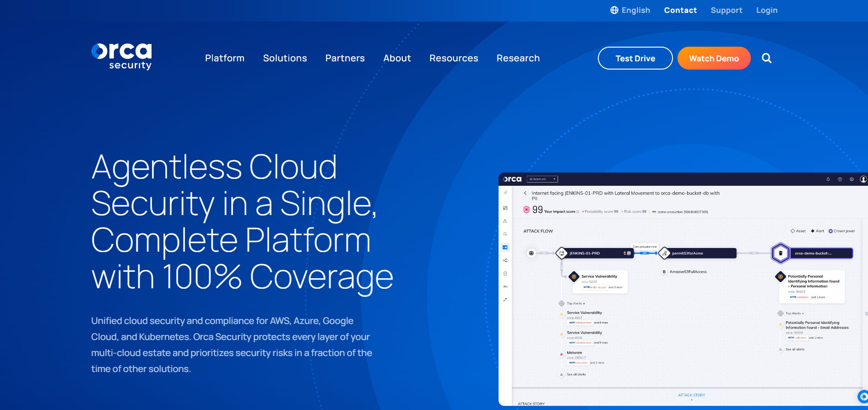Click the notification bell in dashboard header
Screen dimensions: 868x410
828,179
